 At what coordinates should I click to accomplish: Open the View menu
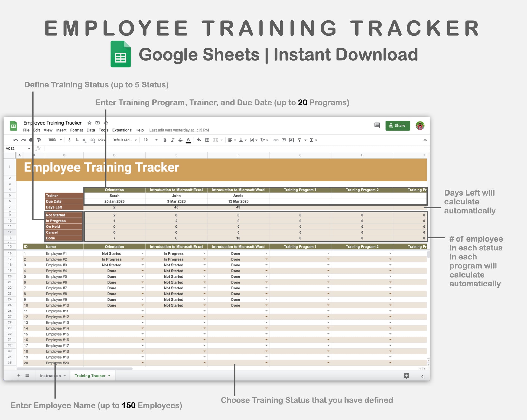[48, 130]
